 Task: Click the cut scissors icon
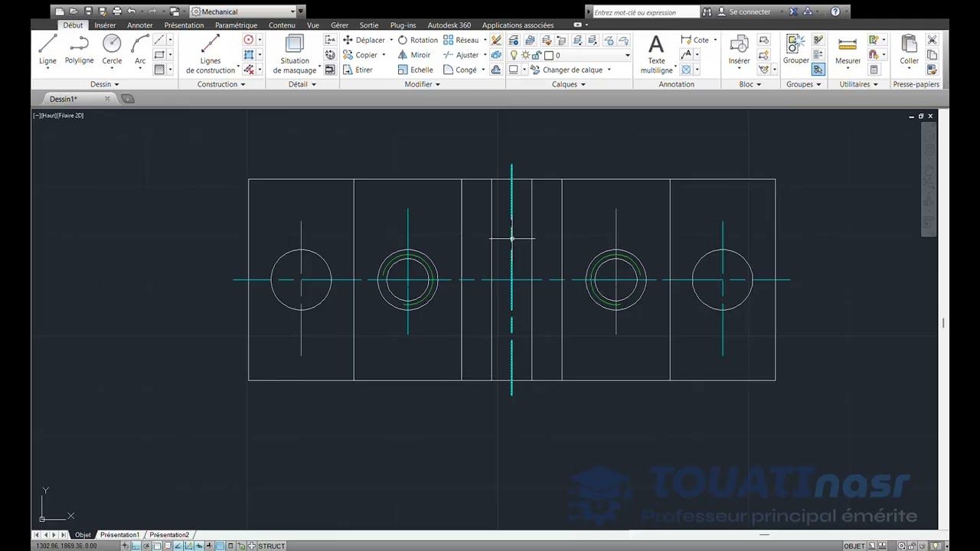932,40
